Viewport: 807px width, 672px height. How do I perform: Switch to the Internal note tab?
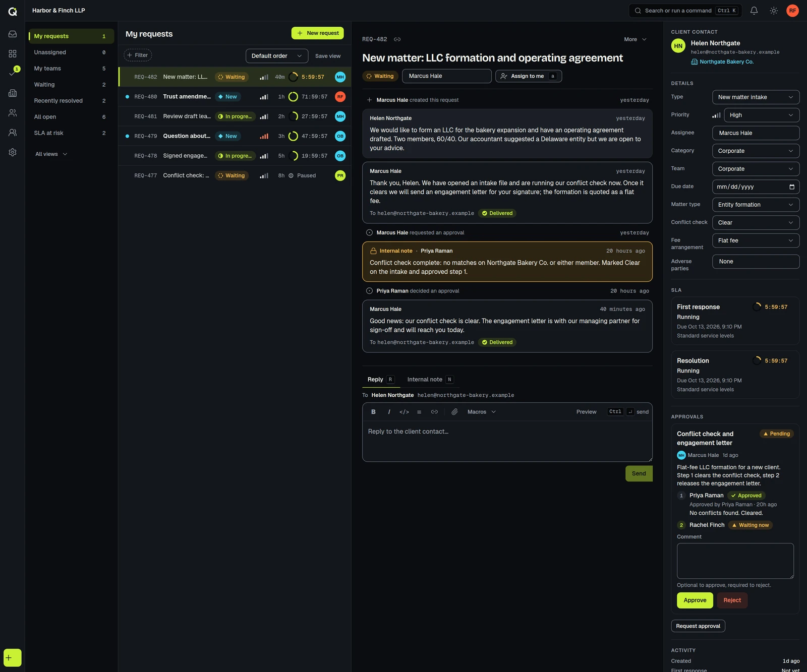point(430,380)
